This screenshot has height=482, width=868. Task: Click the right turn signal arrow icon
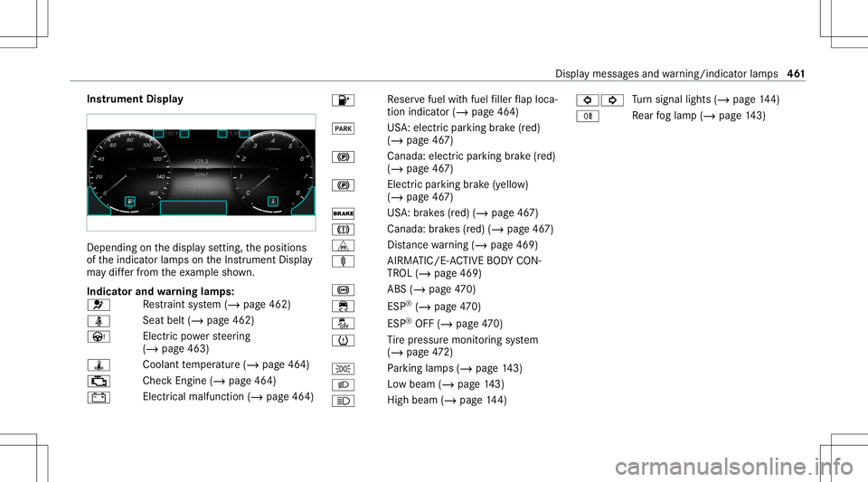612,100
